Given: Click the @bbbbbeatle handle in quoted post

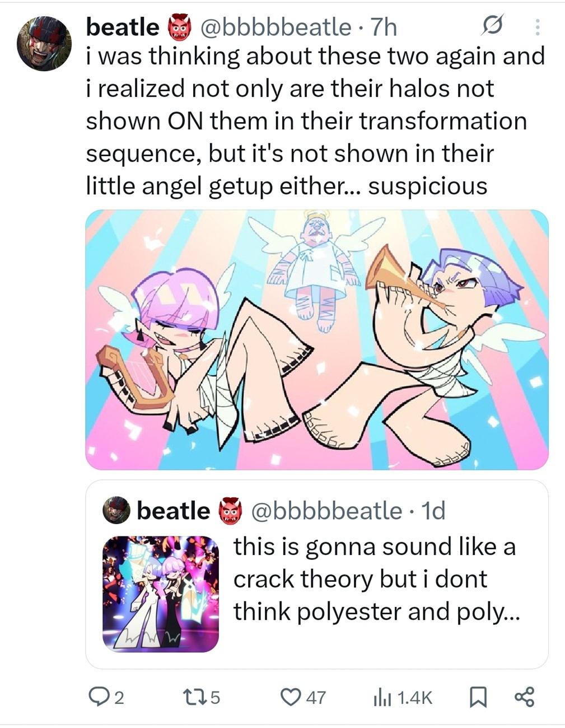Looking at the screenshot, I should (327, 510).
